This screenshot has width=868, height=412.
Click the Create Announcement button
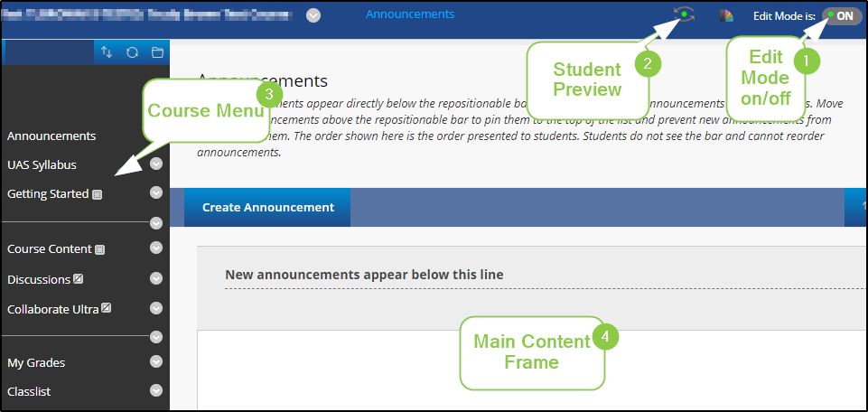click(x=268, y=207)
